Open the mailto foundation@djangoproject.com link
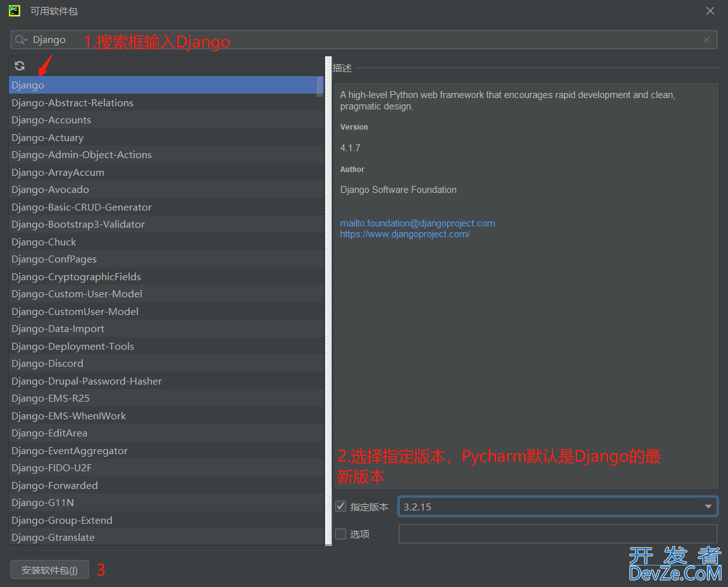 (417, 223)
